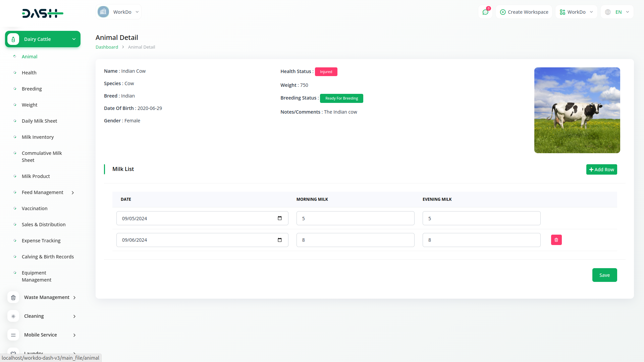
Task: Open Daily Milk Sheet menu item
Action: pos(39,121)
